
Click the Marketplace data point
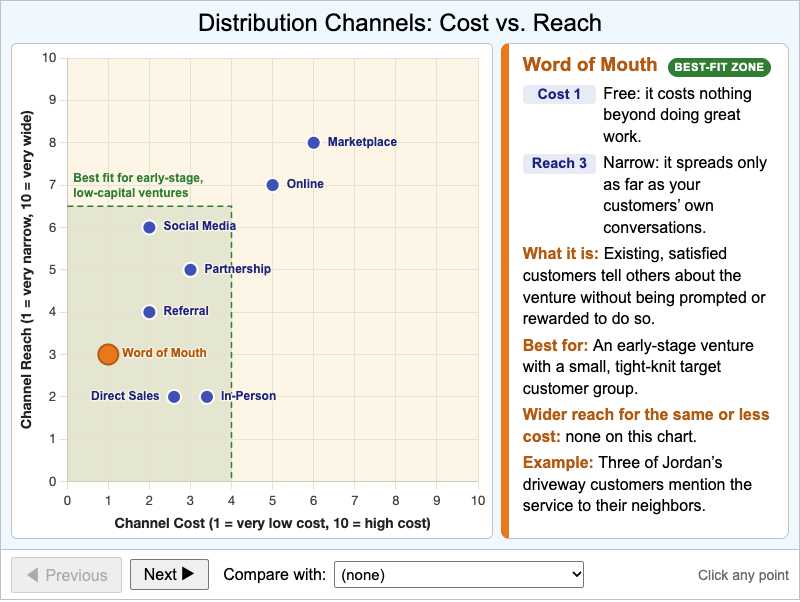click(313, 142)
